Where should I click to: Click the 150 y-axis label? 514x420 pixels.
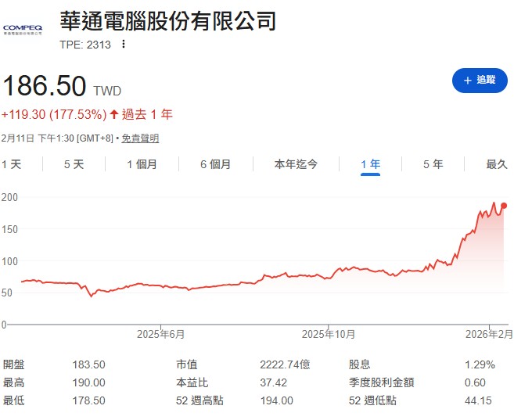(9, 229)
